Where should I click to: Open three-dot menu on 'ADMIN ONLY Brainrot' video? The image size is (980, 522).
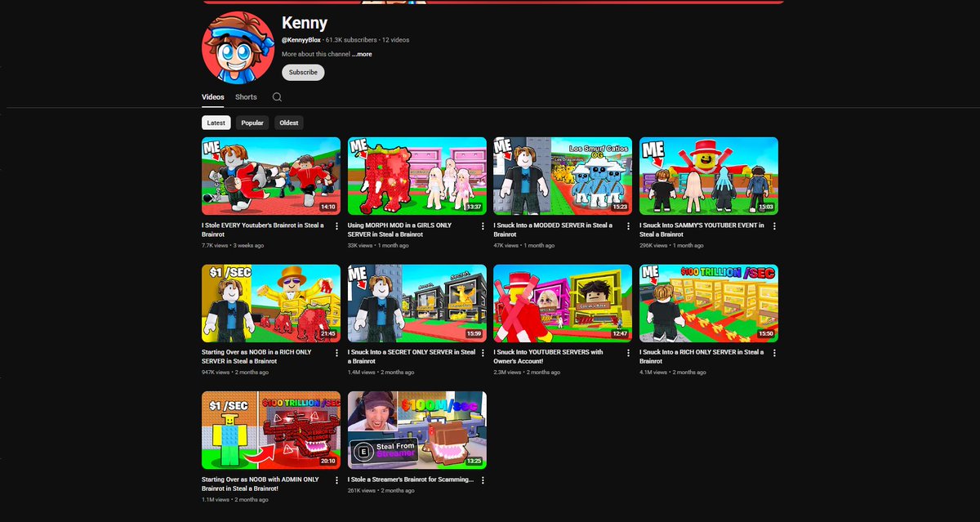pyautogui.click(x=336, y=480)
